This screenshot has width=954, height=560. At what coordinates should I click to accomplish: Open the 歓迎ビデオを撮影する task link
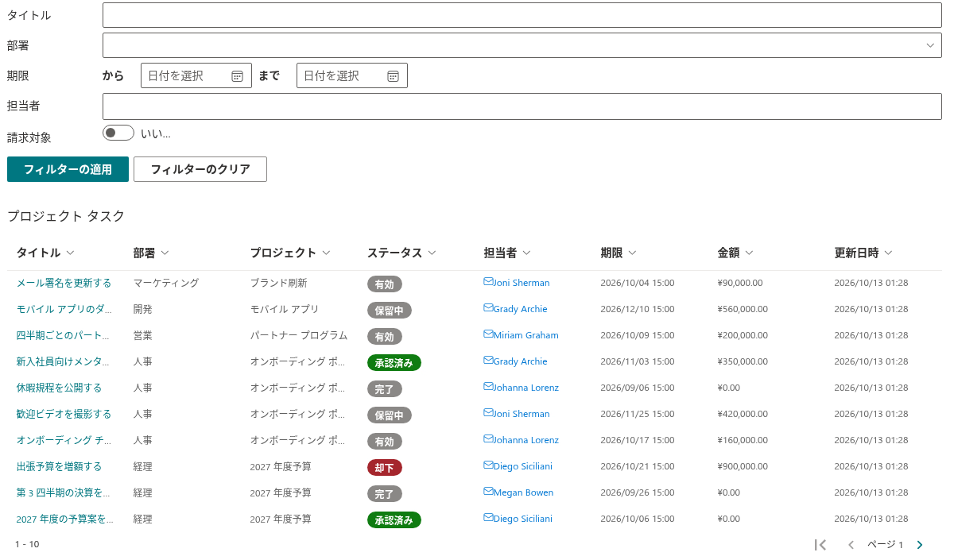click(64, 414)
